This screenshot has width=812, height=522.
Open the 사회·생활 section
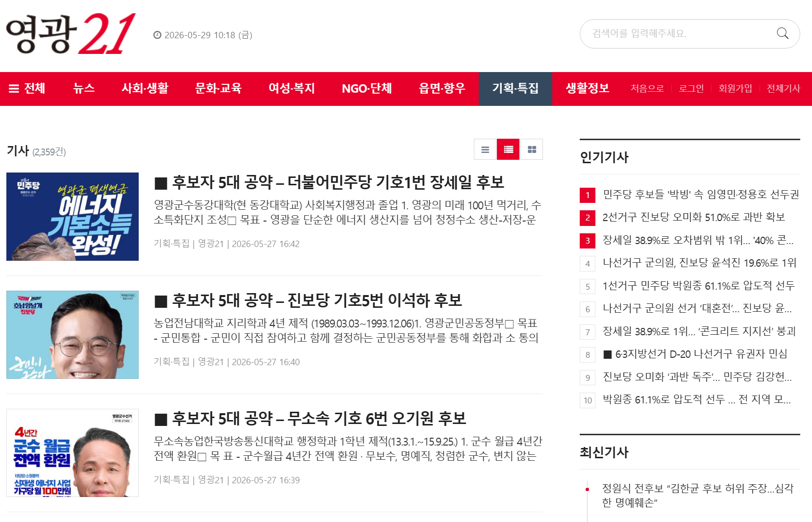pos(145,89)
